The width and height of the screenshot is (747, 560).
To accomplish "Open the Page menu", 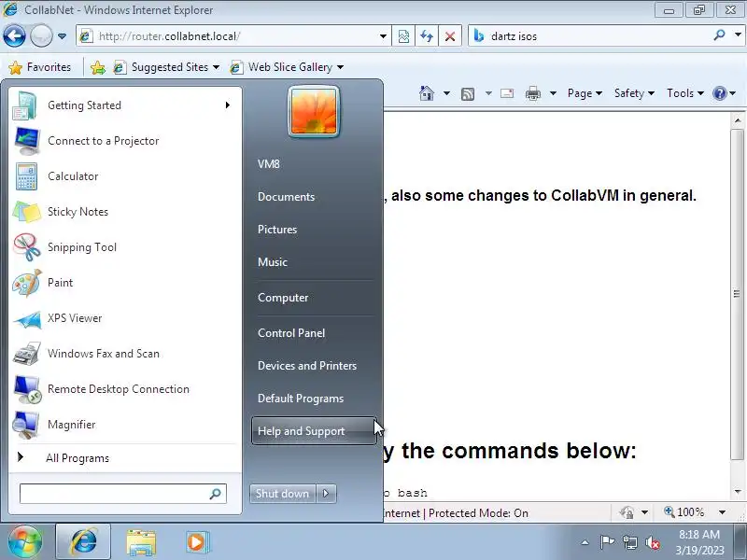I will point(585,93).
